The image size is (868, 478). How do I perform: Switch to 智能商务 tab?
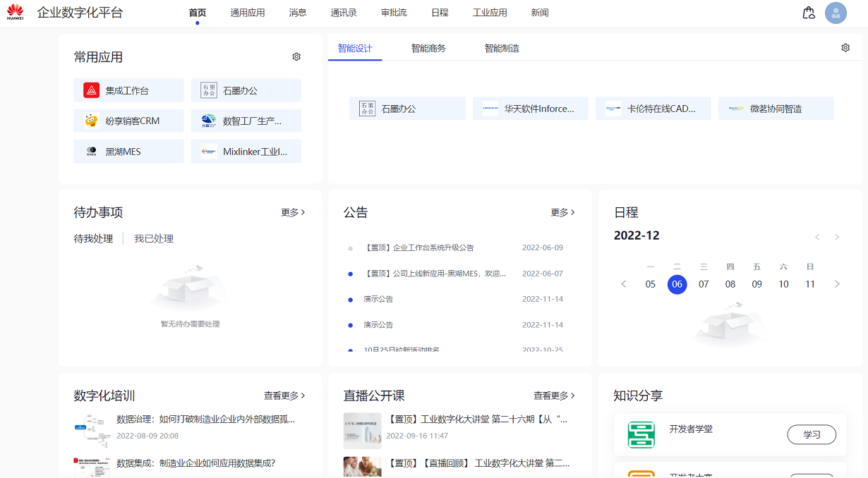click(428, 49)
